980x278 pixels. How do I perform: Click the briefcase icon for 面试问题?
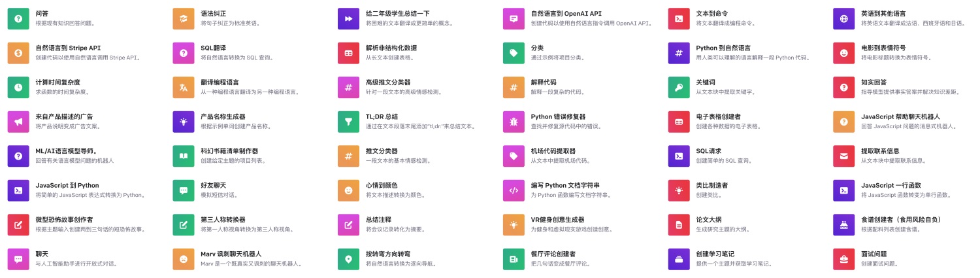[844, 259]
